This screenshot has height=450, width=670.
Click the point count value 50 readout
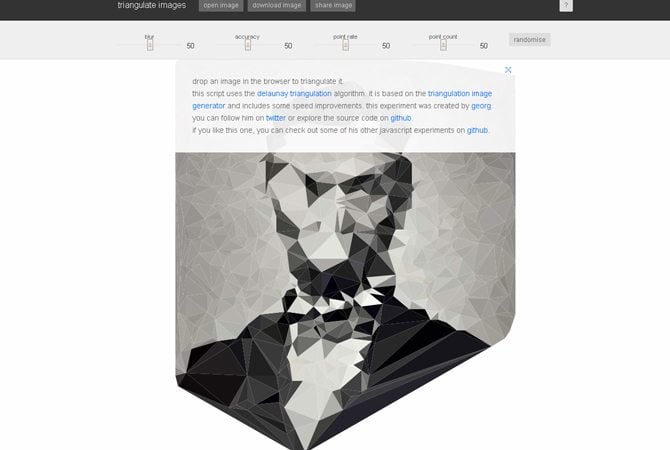click(484, 46)
